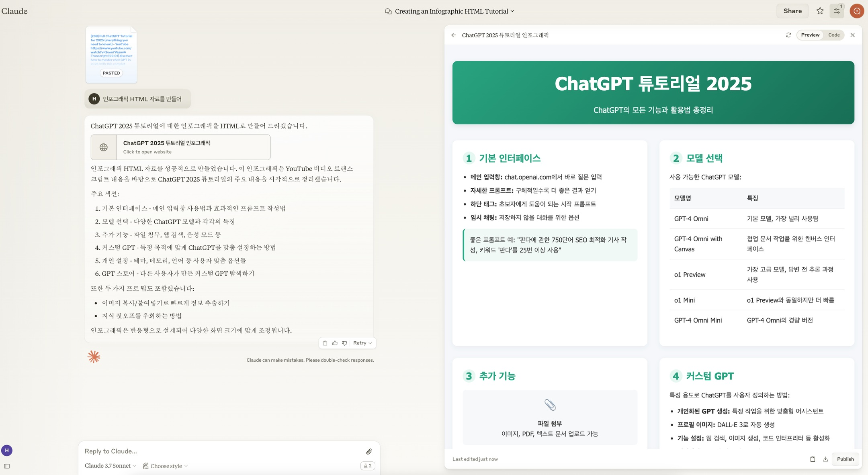Give thumbs up to the response

335,343
